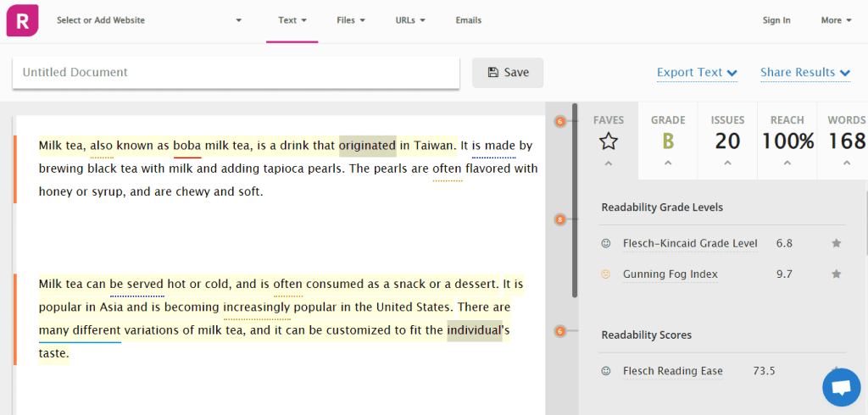This screenshot has width=868, height=415.
Task: Open the Share Results dropdown
Action: pos(804,73)
